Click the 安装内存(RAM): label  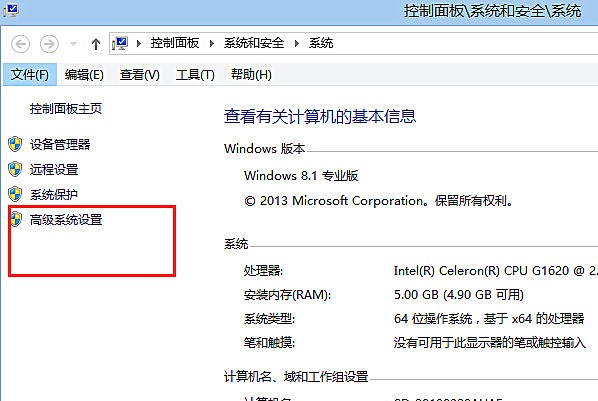(288, 295)
